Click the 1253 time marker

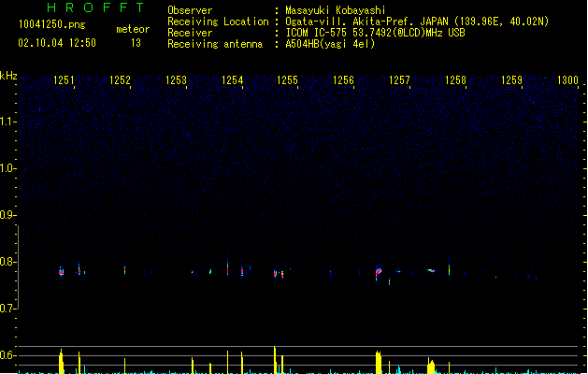tap(176, 80)
